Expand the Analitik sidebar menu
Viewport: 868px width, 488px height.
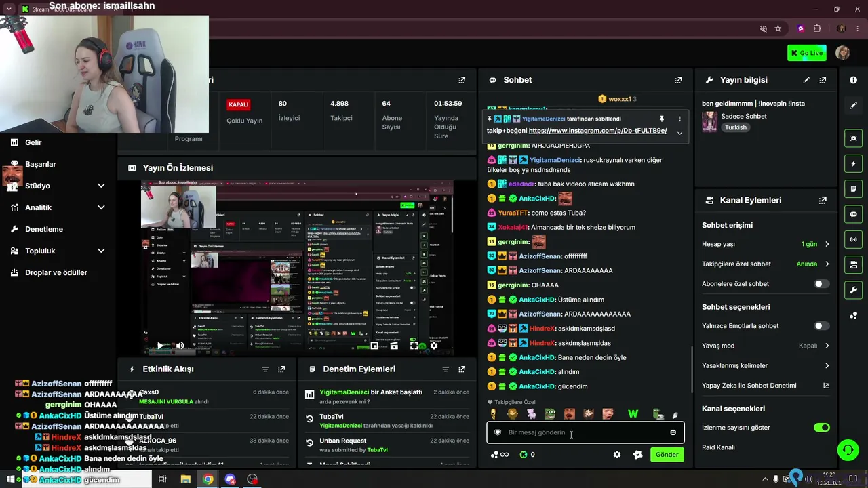coord(101,207)
